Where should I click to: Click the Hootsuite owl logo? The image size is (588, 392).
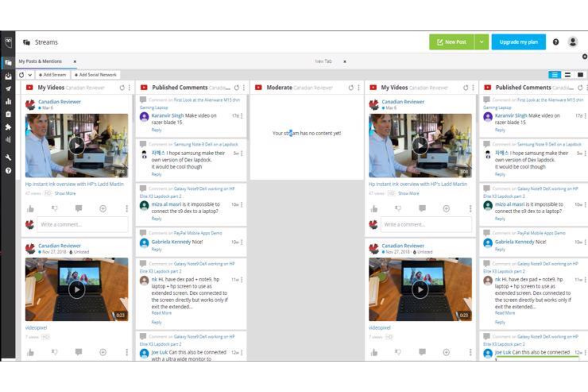[x=8, y=42]
